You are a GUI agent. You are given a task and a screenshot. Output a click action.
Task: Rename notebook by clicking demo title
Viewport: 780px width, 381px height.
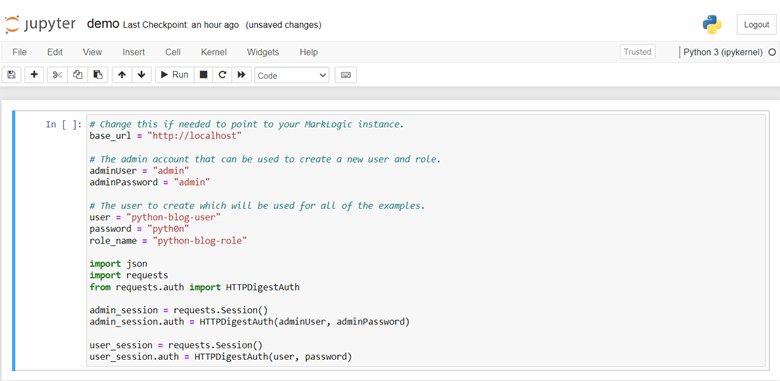pyautogui.click(x=103, y=24)
